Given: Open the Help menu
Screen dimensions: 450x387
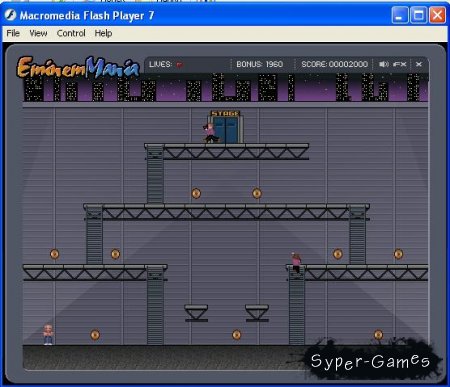Looking at the screenshot, I should tap(103, 33).
